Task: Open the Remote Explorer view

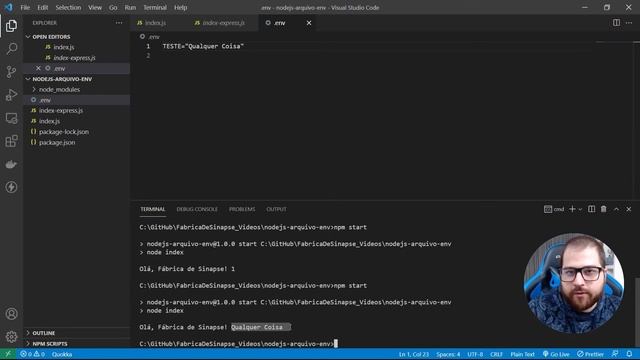Action: pos(11,118)
